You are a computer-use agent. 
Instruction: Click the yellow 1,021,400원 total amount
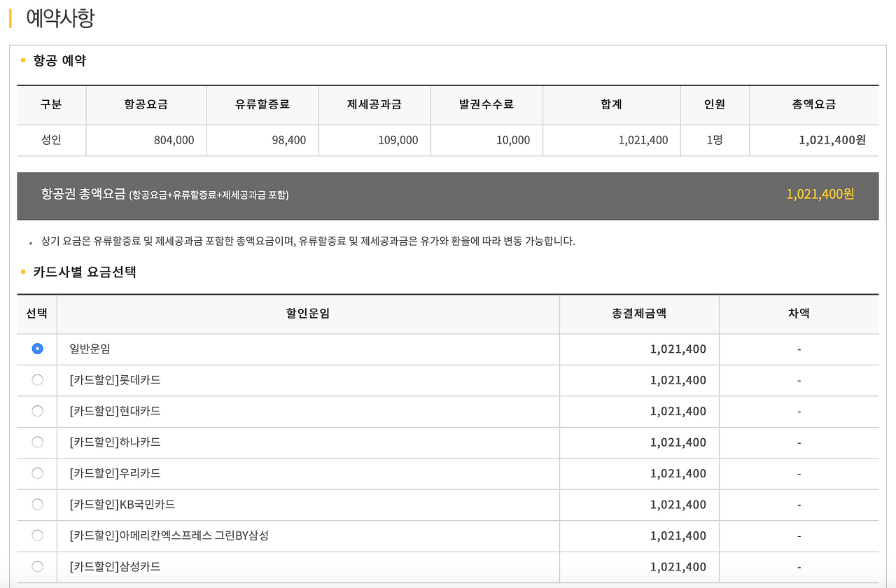point(820,195)
